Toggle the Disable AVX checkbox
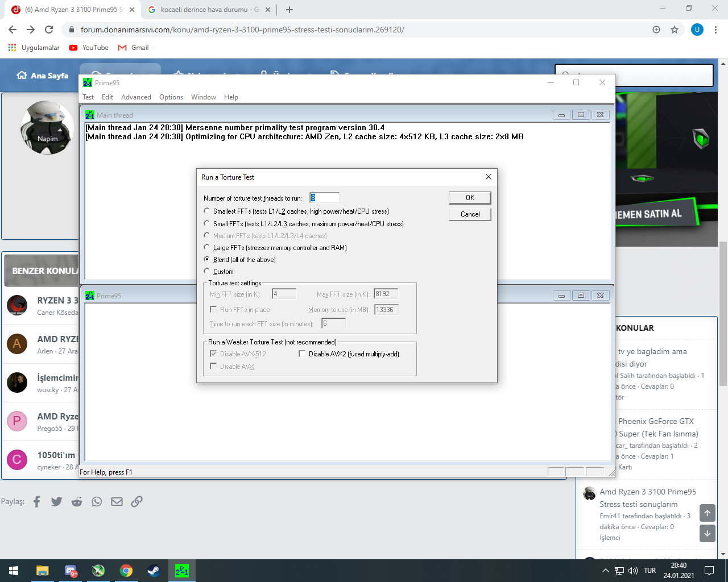The width and height of the screenshot is (728, 582). (213, 366)
